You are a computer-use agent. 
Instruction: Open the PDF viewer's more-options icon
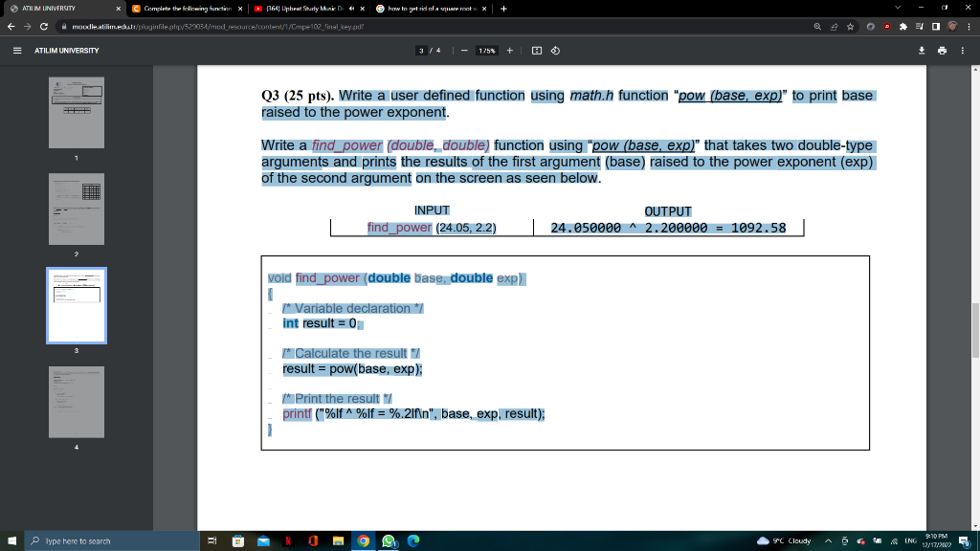tap(963, 53)
